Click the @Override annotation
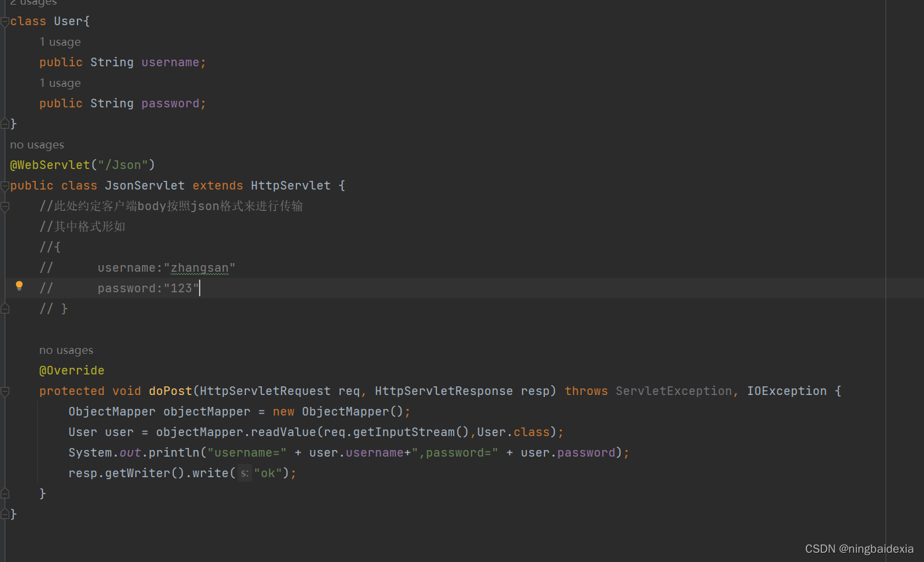 coord(72,370)
